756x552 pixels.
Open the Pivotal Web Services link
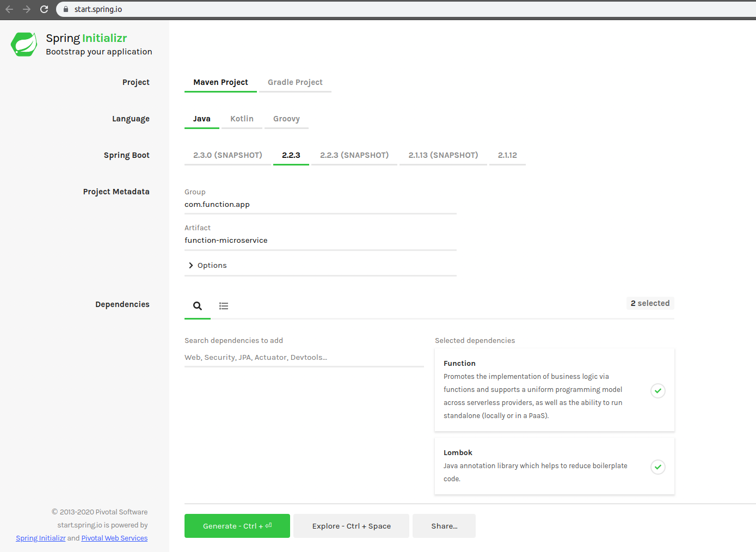click(114, 538)
